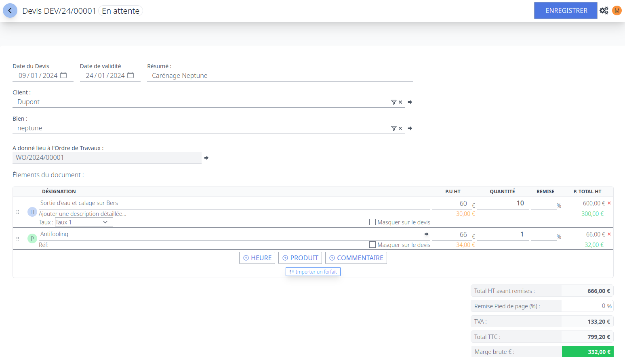
Task: Check Masquer sur le devis for Sortie d'eau
Action: point(372,222)
